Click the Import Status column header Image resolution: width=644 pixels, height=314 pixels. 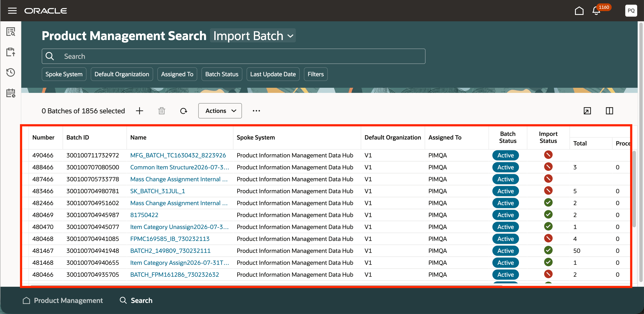548,137
